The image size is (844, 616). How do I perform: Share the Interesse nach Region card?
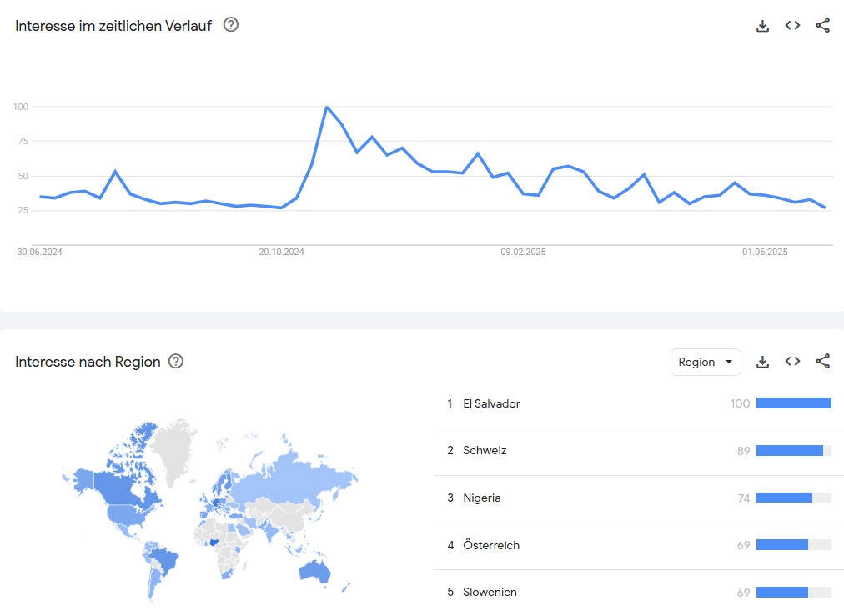pyautogui.click(x=822, y=361)
